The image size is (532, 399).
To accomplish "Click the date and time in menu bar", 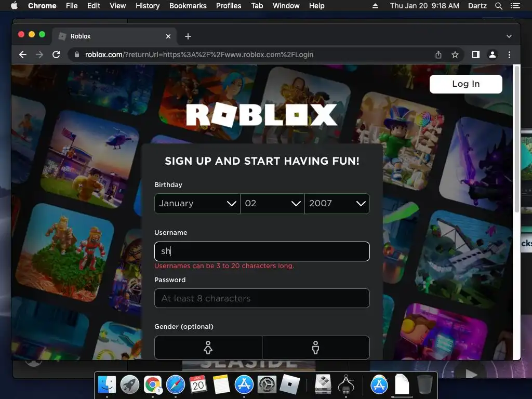I will point(424,6).
